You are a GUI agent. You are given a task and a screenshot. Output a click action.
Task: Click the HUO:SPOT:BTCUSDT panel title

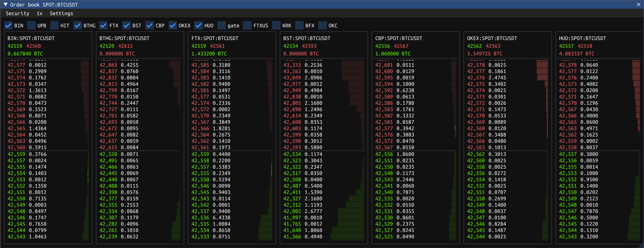tap(582, 38)
